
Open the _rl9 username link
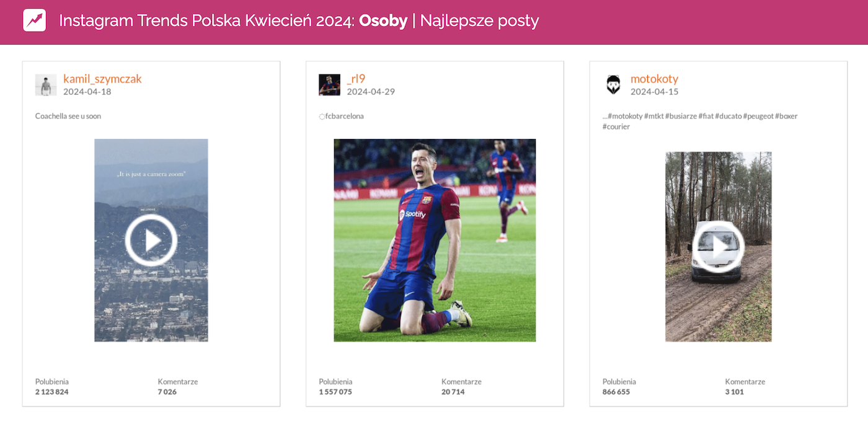pos(356,79)
